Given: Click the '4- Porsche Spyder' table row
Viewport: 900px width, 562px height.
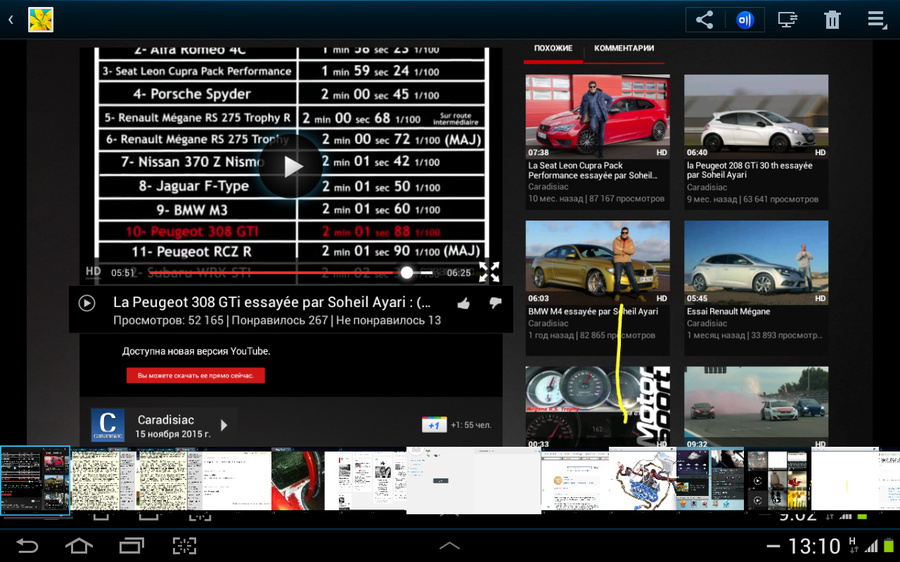Looking at the screenshot, I should pyautogui.click(x=293, y=94).
